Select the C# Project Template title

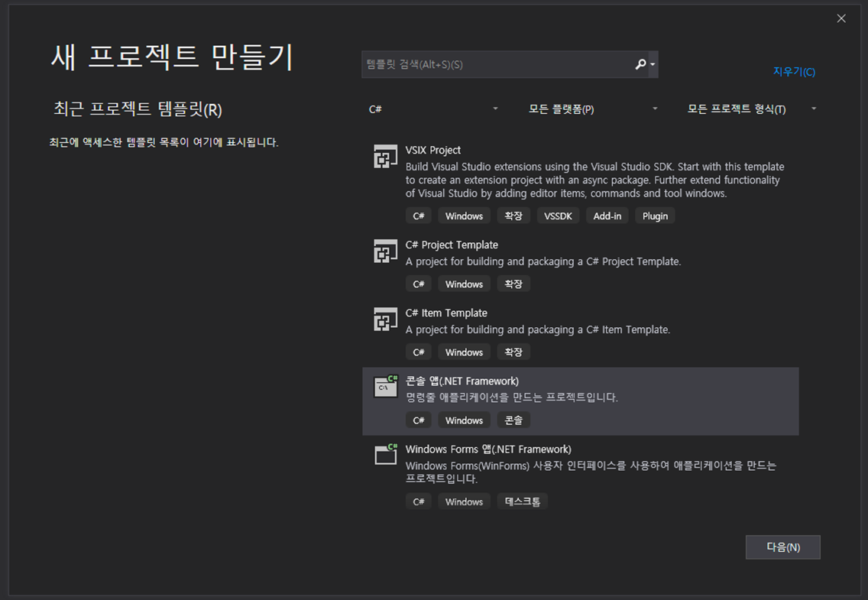pyautogui.click(x=452, y=245)
